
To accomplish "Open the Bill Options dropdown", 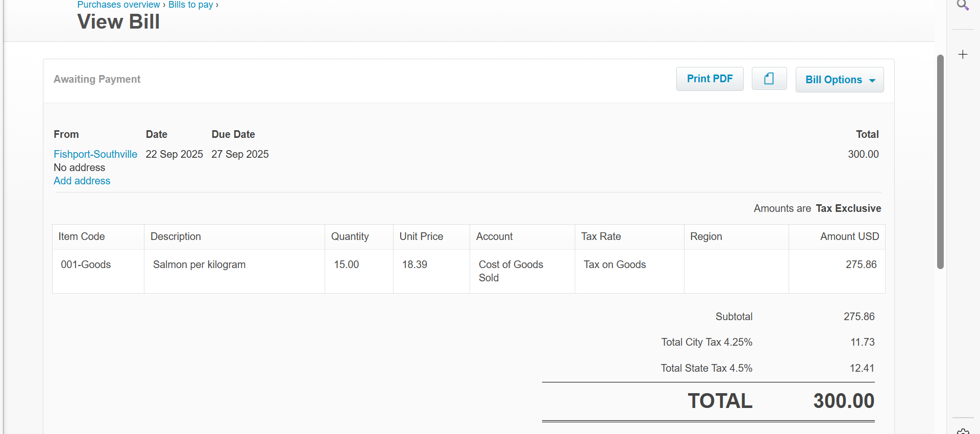I will (839, 80).
